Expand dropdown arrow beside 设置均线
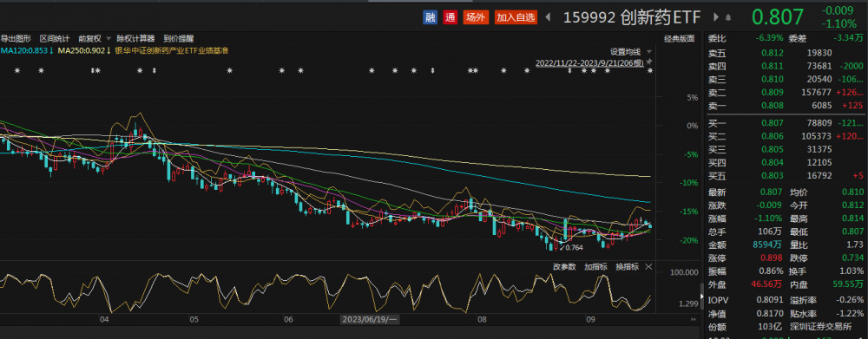 [x=648, y=51]
